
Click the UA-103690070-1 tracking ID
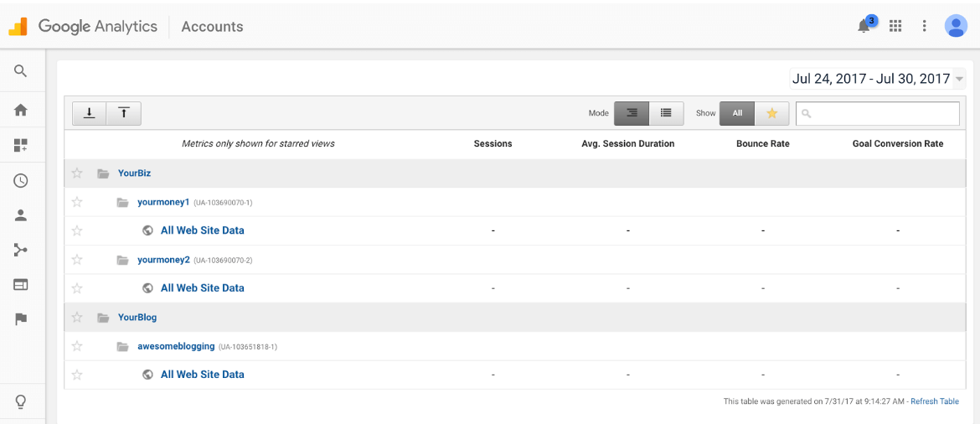(x=223, y=203)
